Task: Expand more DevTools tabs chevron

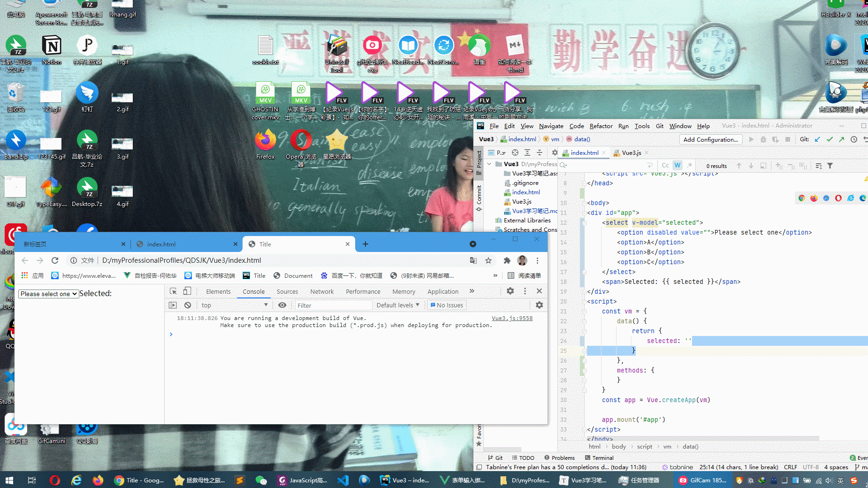Action: pyautogui.click(x=472, y=291)
